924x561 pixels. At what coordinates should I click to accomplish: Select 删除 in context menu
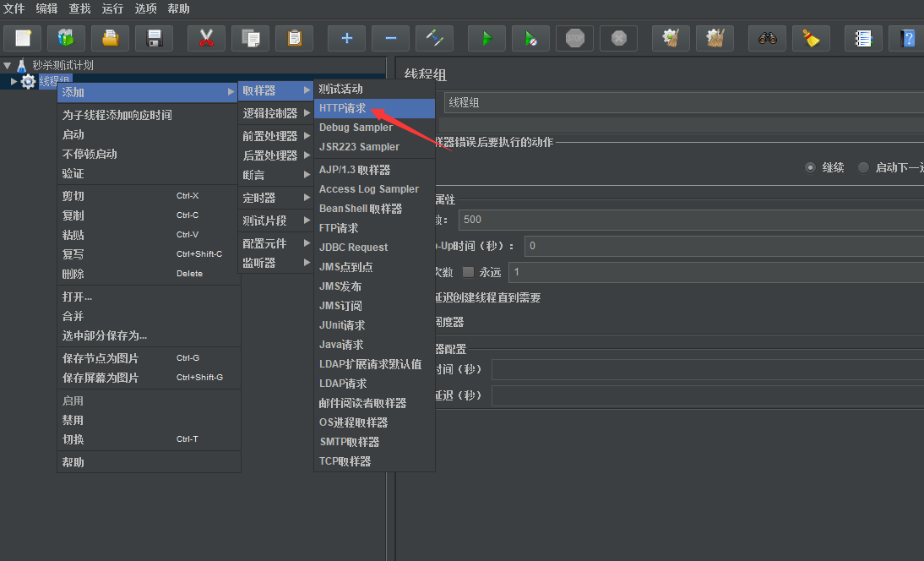tap(149, 274)
